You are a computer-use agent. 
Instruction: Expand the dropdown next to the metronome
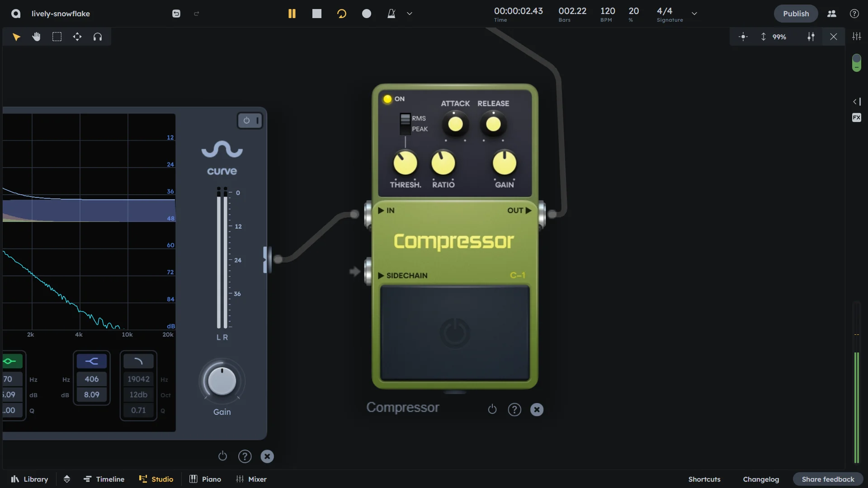pyautogui.click(x=409, y=14)
